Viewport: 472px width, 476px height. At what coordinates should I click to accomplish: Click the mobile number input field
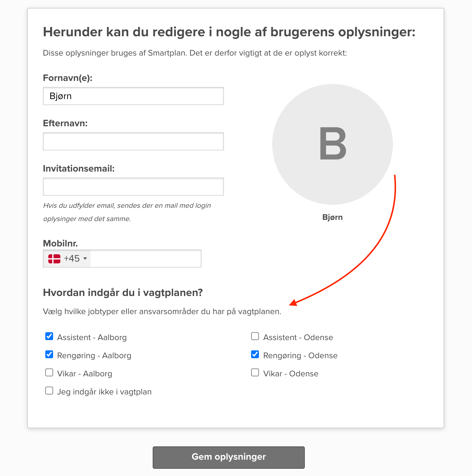[x=145, y=259]
